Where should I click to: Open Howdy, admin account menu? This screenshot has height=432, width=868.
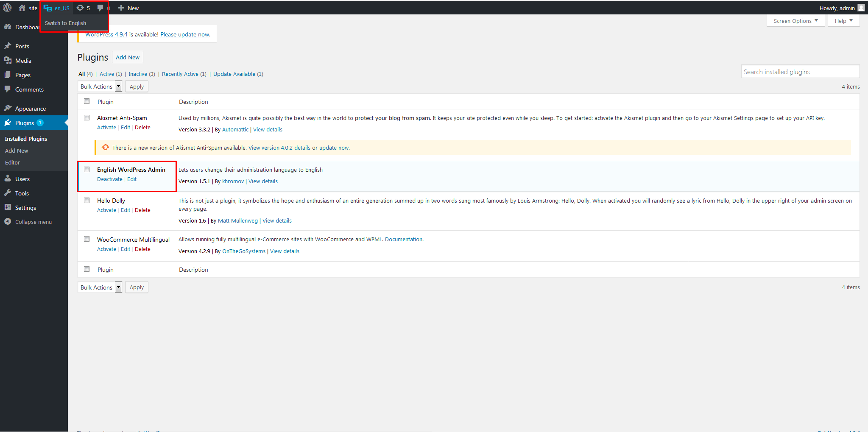842,8
